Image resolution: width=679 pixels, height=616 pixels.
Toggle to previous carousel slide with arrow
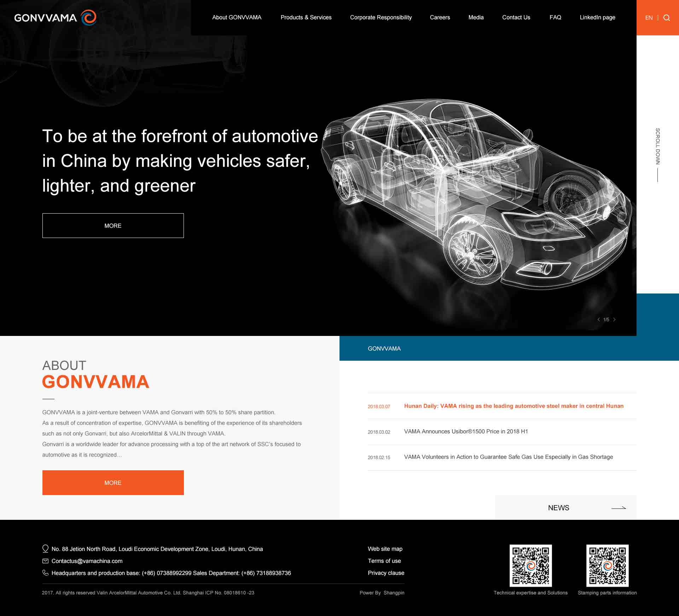(x=597, y=319)
